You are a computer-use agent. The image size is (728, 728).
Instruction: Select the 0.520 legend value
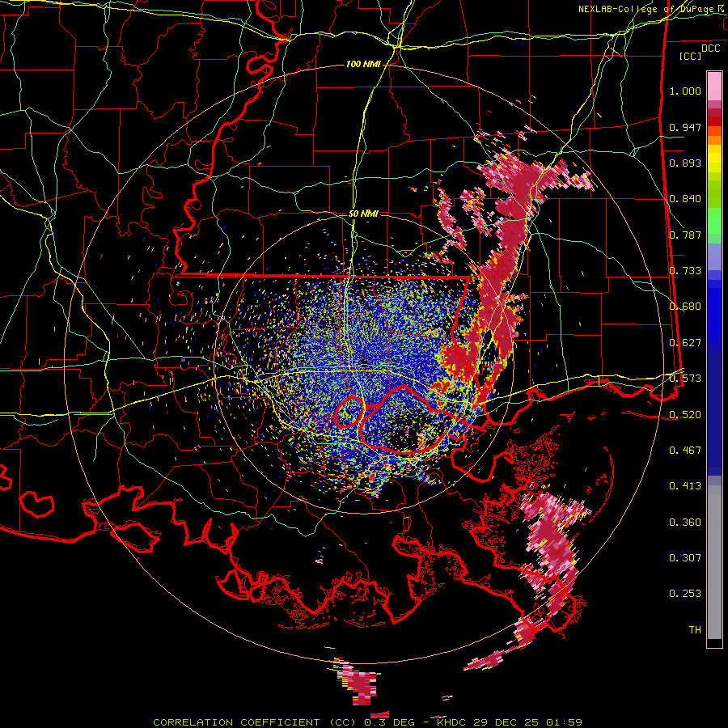click(685, 415)
